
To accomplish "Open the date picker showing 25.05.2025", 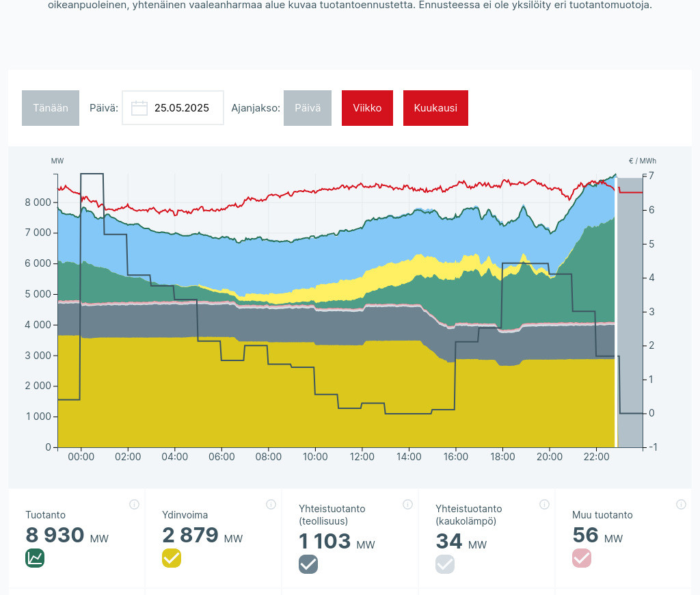I will (181, 108).
